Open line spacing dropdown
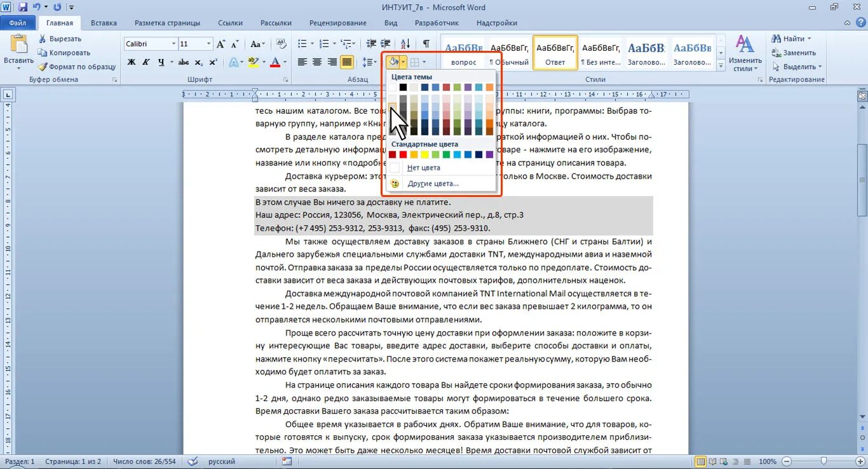 [370, 62]
